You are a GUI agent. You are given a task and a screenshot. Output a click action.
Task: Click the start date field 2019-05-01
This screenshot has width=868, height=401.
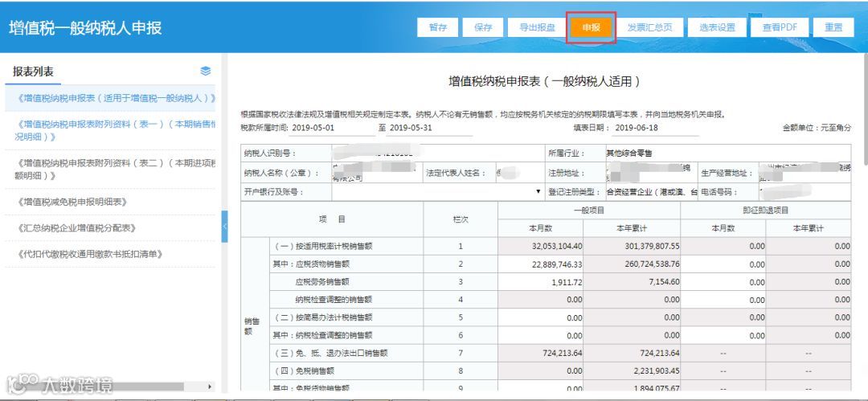[334, 128]
